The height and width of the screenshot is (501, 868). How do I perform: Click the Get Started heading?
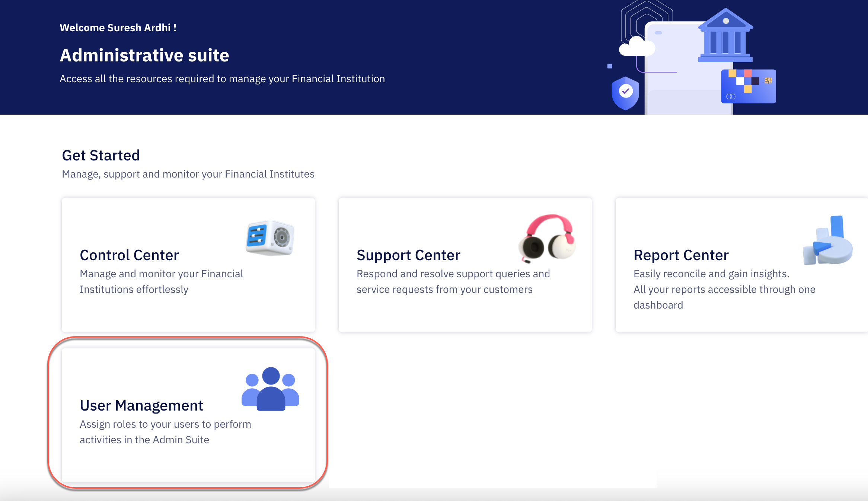pyautogui.click(x=101, y=155)
